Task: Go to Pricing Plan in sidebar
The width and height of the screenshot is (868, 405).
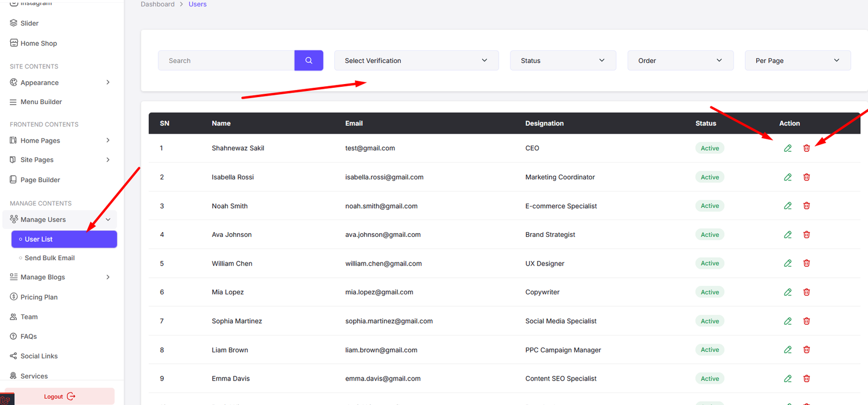Action: (x=39, y=297)
